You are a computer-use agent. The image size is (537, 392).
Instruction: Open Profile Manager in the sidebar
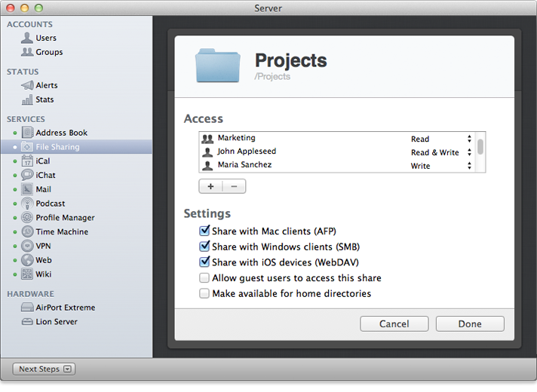(x=65, y=218)
